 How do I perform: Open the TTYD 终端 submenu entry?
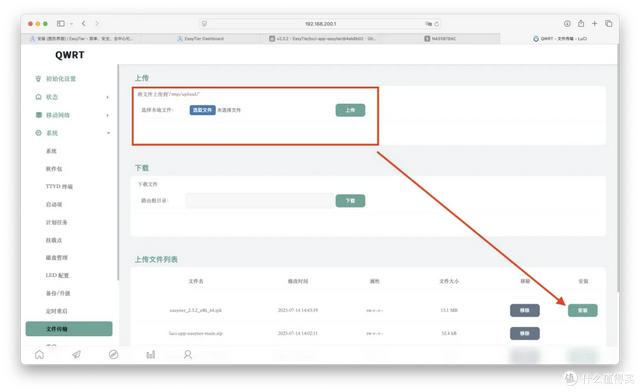59,187
